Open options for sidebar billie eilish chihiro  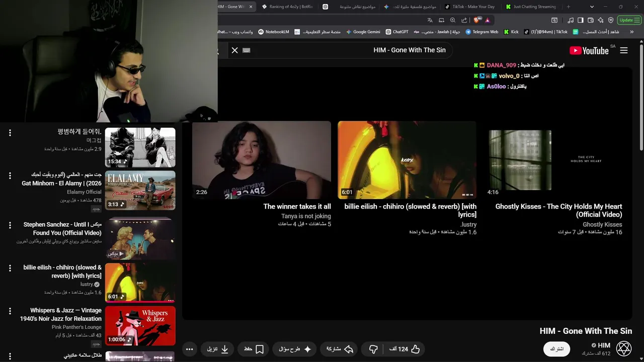(x=10, y=268)
